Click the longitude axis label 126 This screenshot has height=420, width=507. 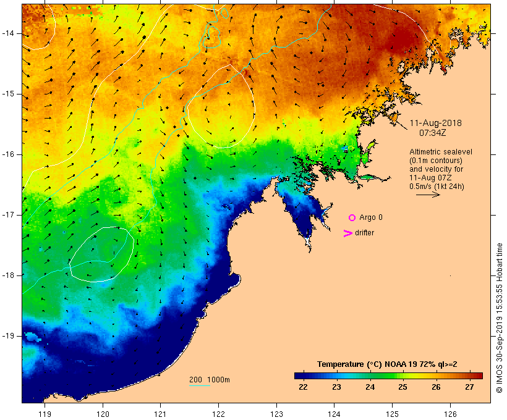450,414
